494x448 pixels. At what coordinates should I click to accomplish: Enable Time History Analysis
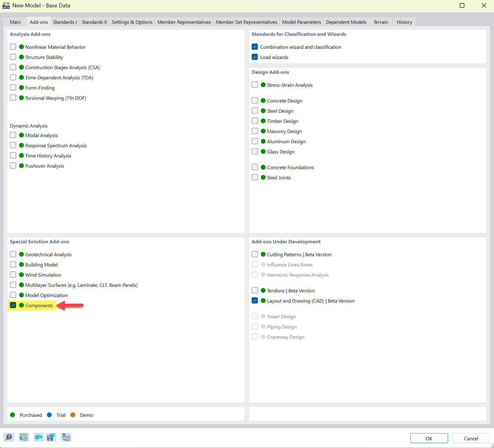click(13, 155)
